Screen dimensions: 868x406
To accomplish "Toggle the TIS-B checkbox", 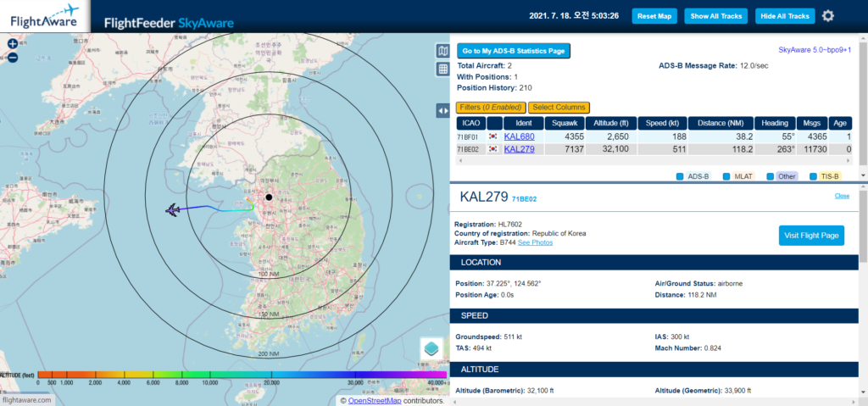I will click(x=813, y=176).
